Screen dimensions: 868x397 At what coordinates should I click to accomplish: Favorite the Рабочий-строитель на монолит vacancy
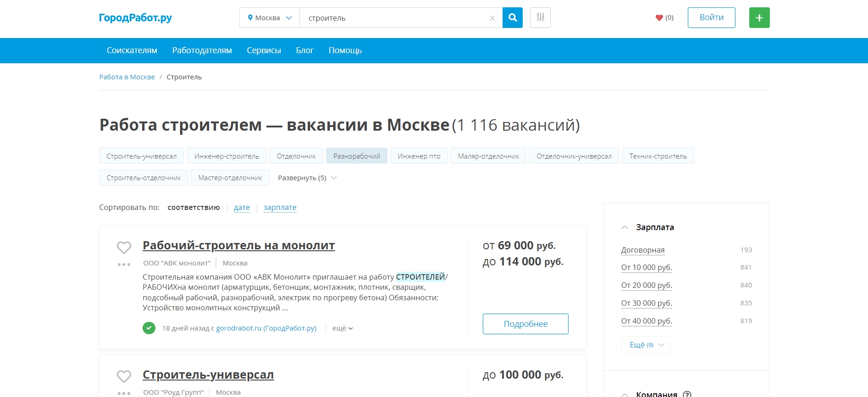pyautogui.click(x=124, y=248)
